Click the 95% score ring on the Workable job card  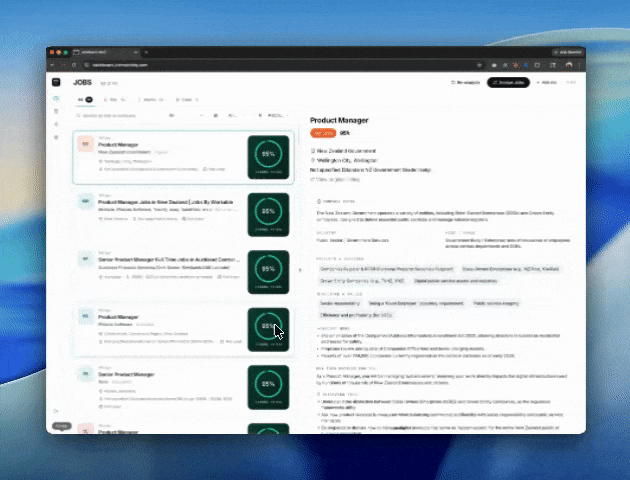268,211
